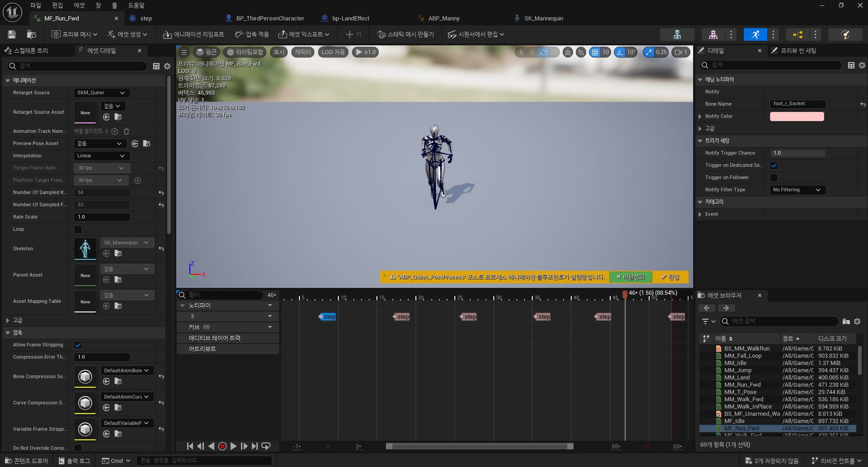
Task: Navigate back in the asset browser
Action: coord(707,308)
